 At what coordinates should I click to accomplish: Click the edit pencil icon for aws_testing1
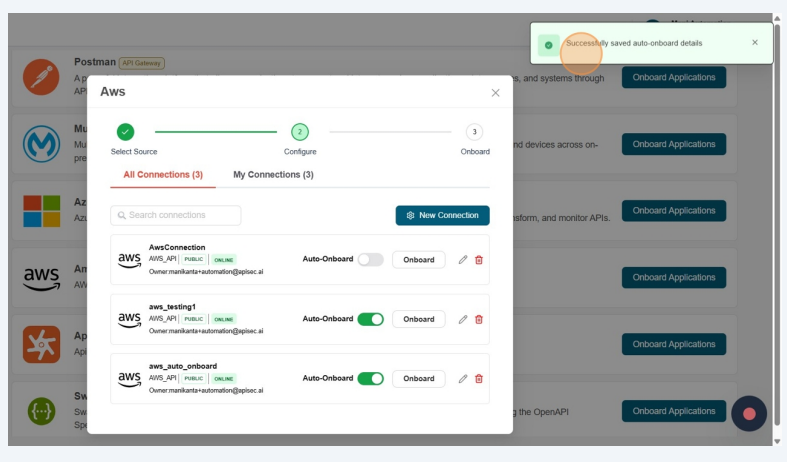point(463,319)
